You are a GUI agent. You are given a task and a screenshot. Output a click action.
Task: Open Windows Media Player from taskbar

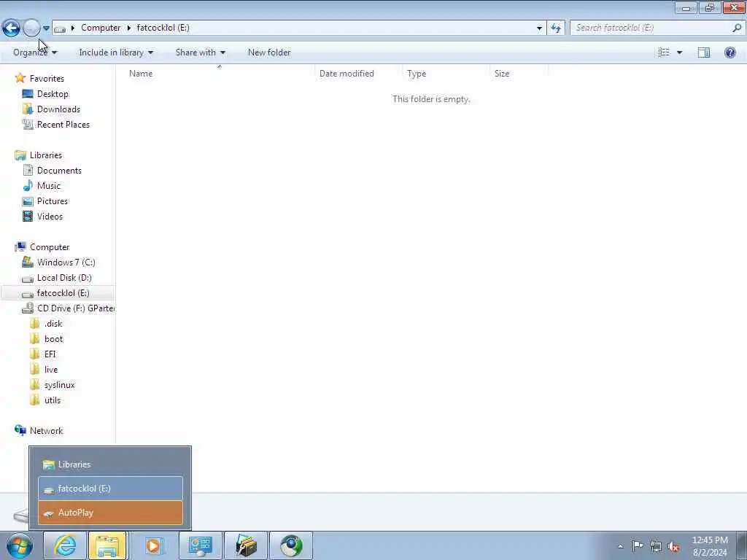153,545
